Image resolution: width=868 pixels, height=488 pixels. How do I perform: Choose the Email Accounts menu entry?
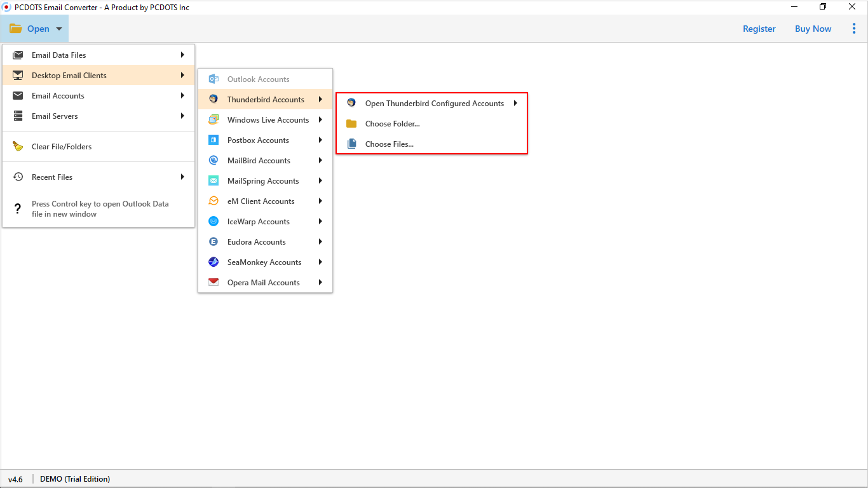tap(98, 96)
